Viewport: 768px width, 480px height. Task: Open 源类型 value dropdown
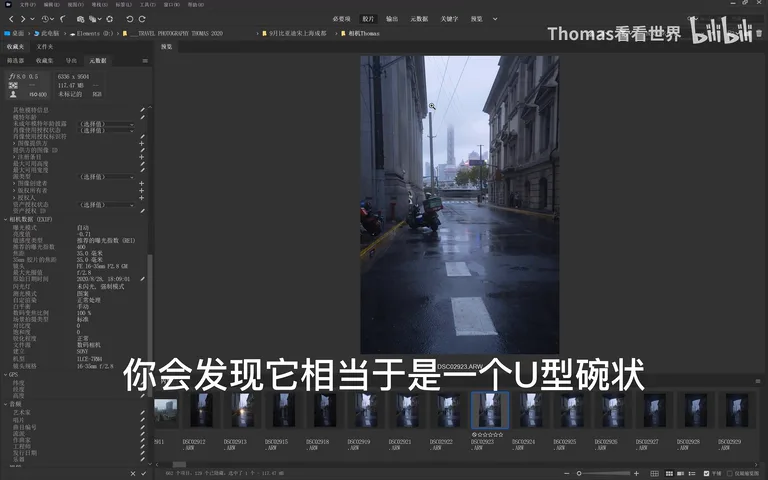pos(106,177)
